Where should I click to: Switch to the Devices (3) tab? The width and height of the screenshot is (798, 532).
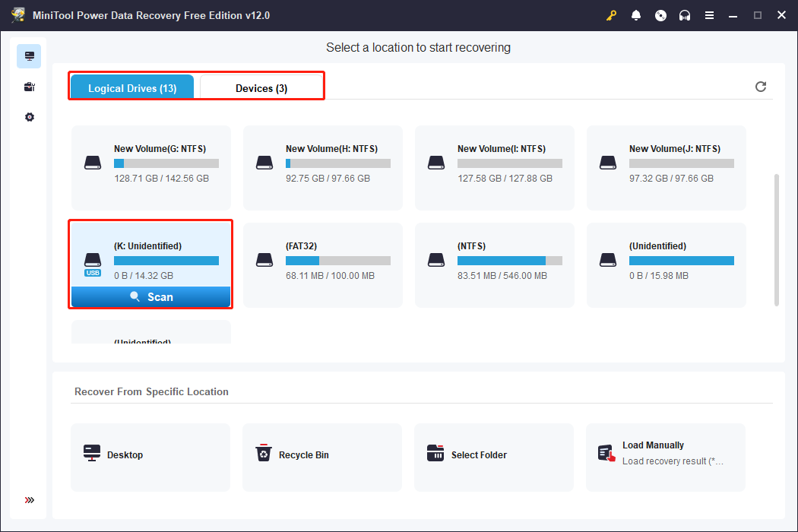[x=261, y=88]
